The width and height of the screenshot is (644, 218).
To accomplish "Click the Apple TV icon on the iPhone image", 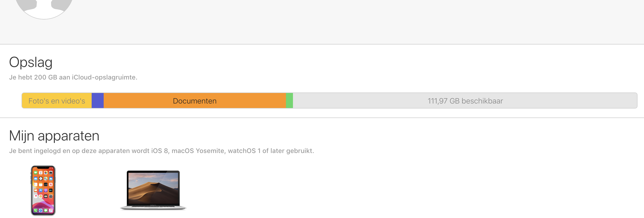I will (51, 190).
